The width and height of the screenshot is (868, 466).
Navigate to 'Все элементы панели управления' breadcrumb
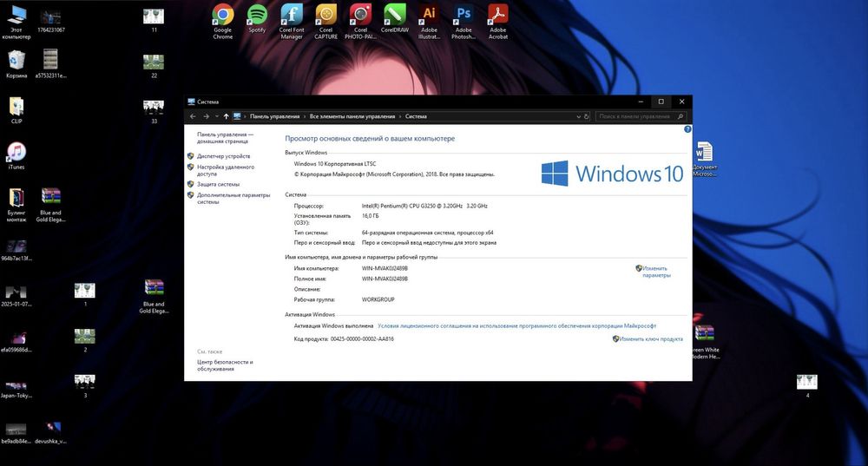(352, 116)
